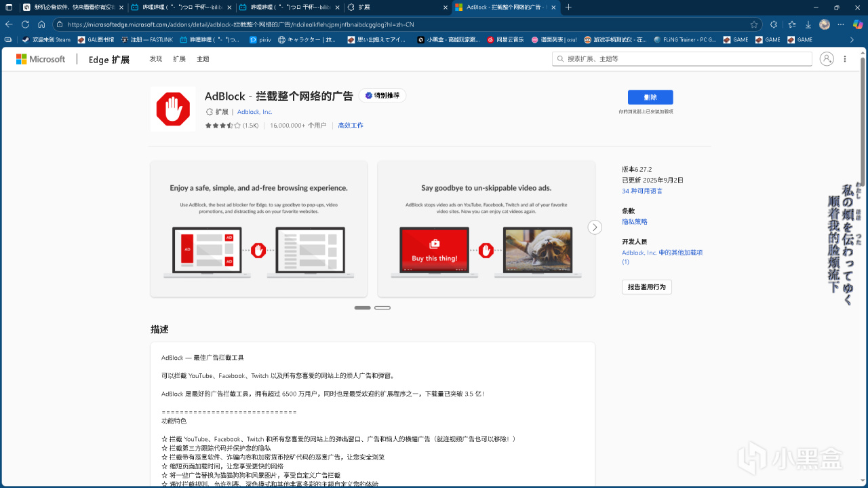Click the address bar URL
Image resolution: width=868 pixels, height=488 pixels.
(241, 24)
